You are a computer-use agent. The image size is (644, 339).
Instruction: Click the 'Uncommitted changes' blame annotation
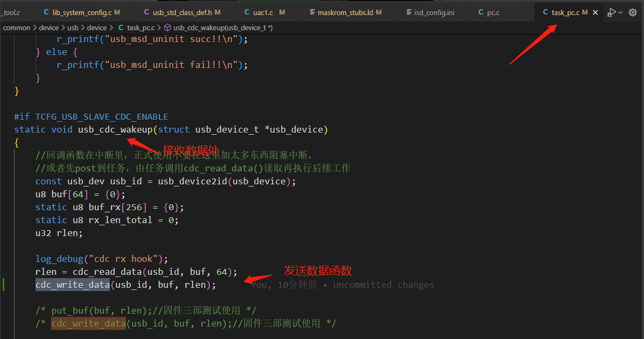(x=383, y=285)
